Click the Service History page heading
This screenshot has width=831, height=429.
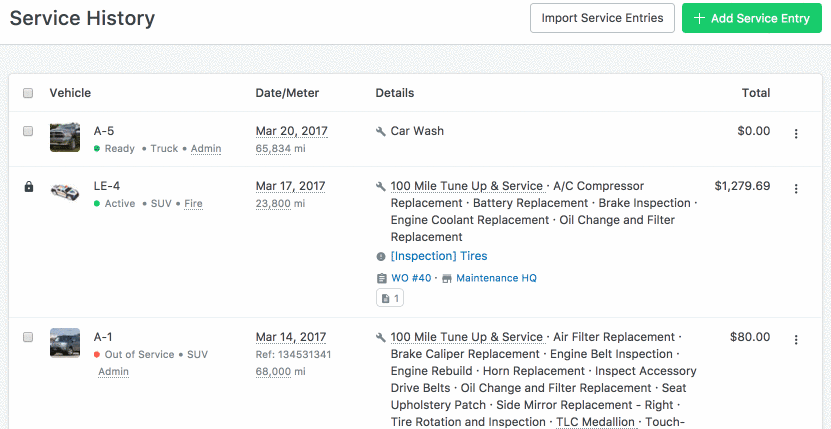point(82,18)
